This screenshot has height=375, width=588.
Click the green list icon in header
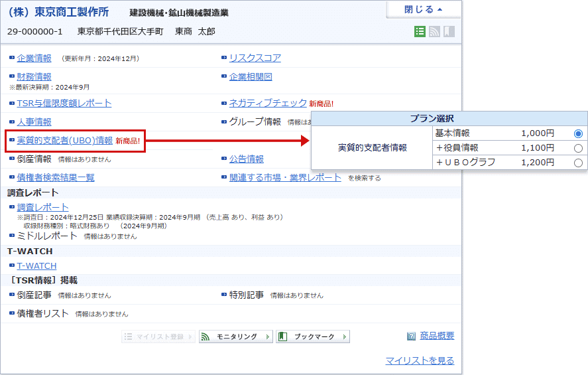[x=420, y=32]
